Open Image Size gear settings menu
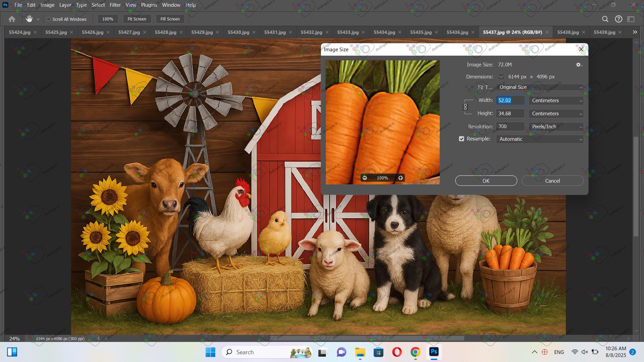Screen dimensions: 644x362 (x=579, y=65)
